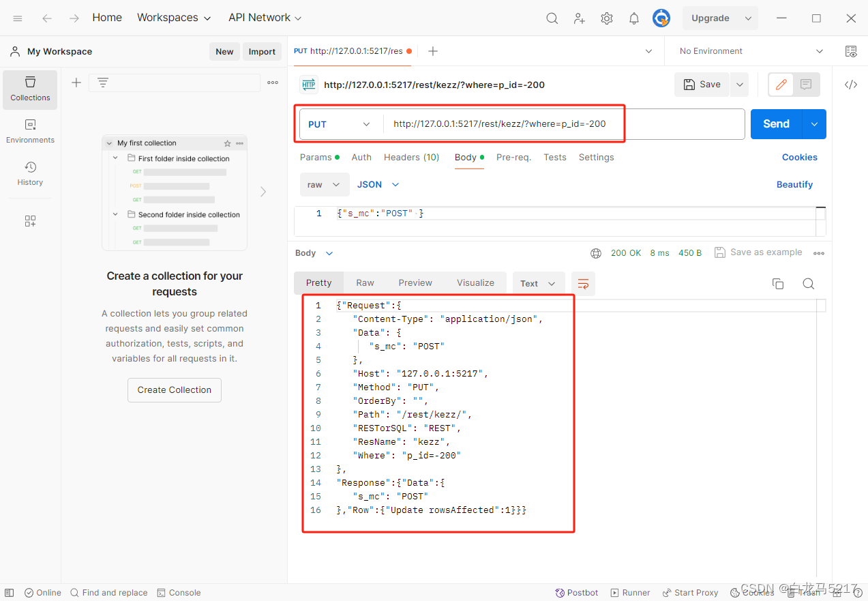Select the Visualize response tab
Viewport: 868px width, 601px height.
click(x=475, y=283)
